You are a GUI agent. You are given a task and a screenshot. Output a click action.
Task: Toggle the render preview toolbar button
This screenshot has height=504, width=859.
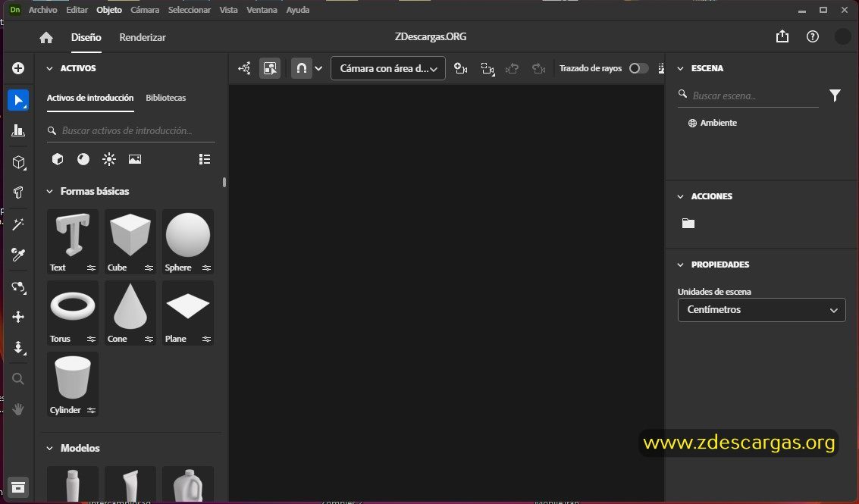270,68
